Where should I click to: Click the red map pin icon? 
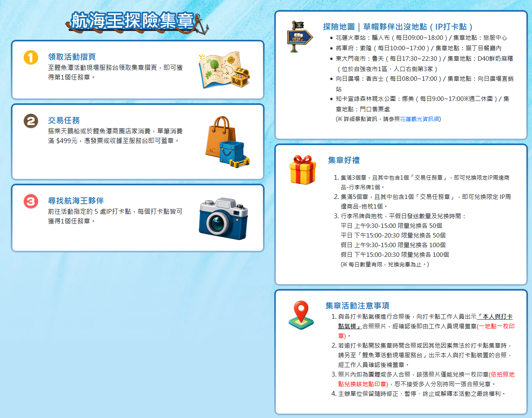coord(301,315)
